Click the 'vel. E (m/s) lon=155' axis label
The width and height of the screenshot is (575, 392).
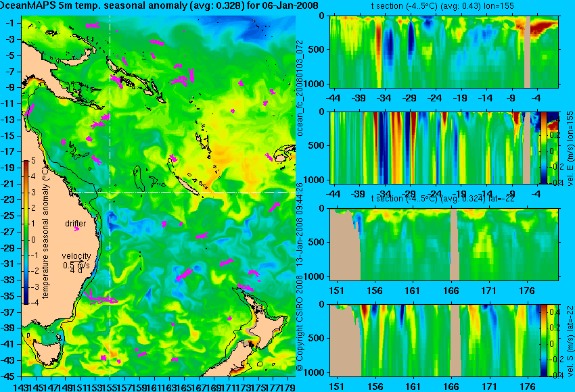[570, 148]
